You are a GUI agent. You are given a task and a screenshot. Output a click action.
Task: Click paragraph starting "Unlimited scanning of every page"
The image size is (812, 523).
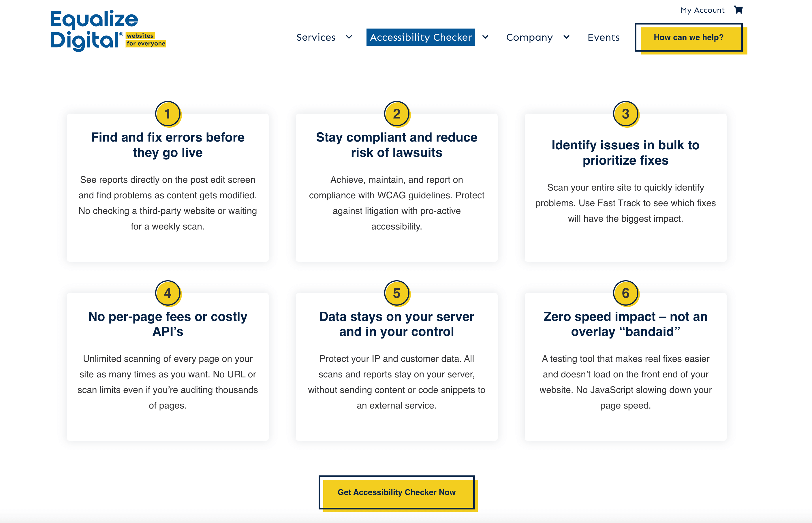click(x=168, y=382)
